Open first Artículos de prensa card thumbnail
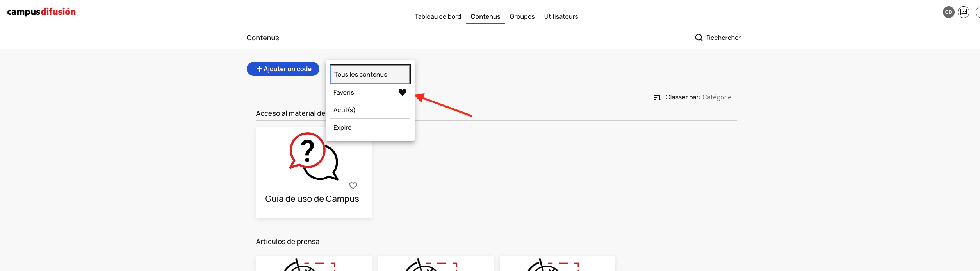This screenshot has height=271, width=980. (314, 264)
